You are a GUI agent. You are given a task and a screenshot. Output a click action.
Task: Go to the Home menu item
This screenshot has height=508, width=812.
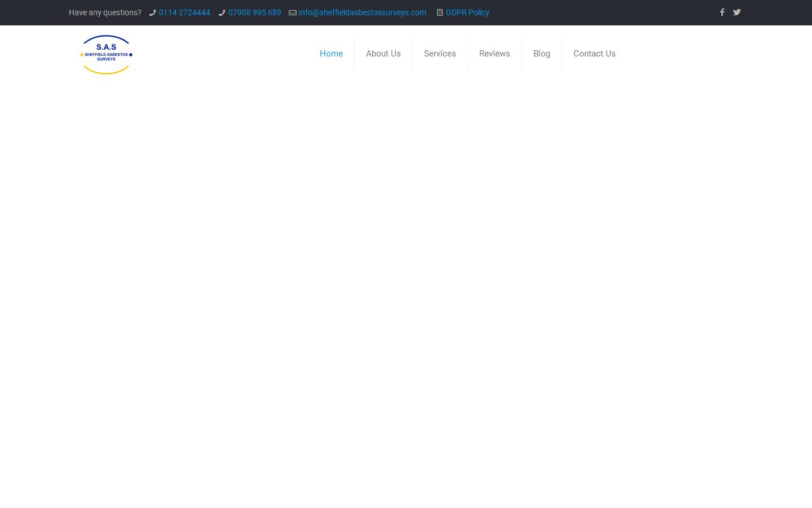click(x=331, y=54)
